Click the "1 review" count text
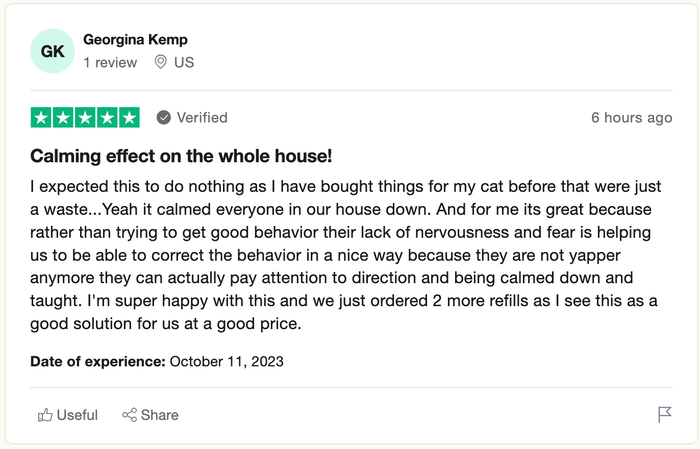The image size is (700, 449). (x=110, y=62)
